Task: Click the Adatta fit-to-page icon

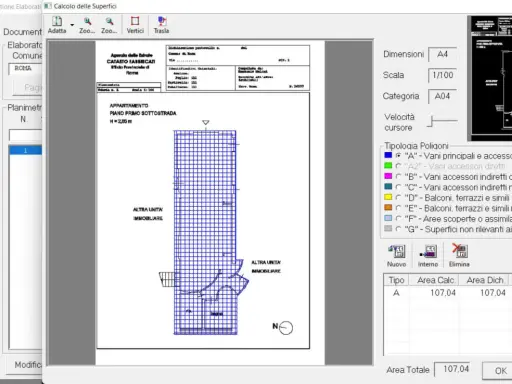Action: point(57,22)
